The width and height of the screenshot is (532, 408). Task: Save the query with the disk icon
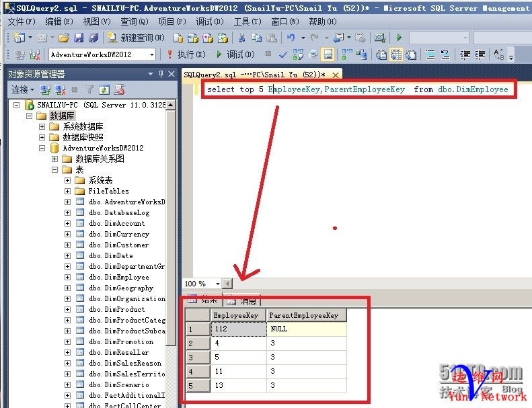point(79,38)
